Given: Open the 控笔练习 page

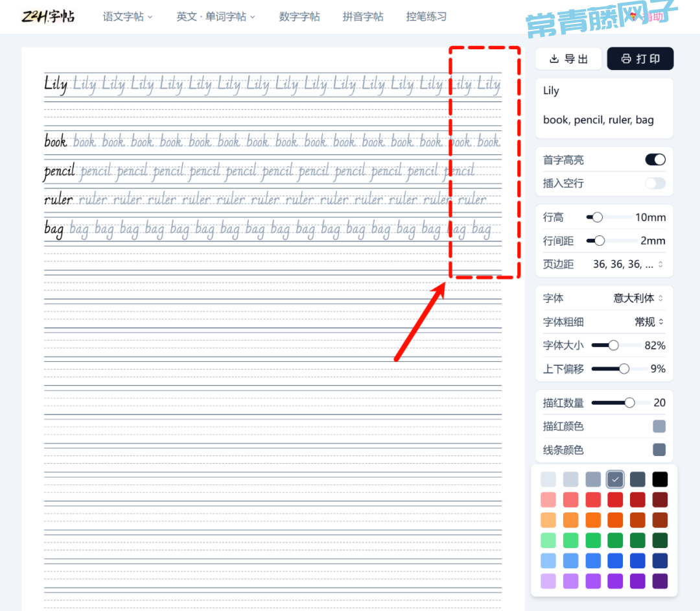Looking at the screenshot, I should click(x=426, y=17).
